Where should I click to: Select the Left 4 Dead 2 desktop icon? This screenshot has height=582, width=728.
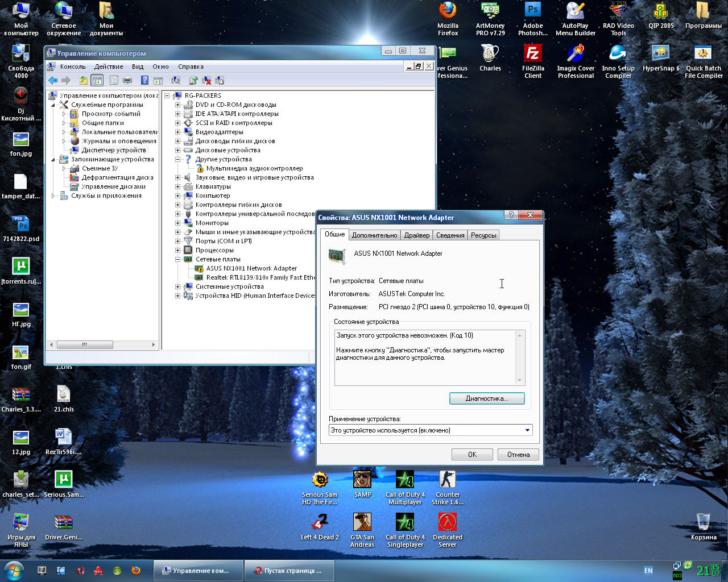(x=320, y=527)
